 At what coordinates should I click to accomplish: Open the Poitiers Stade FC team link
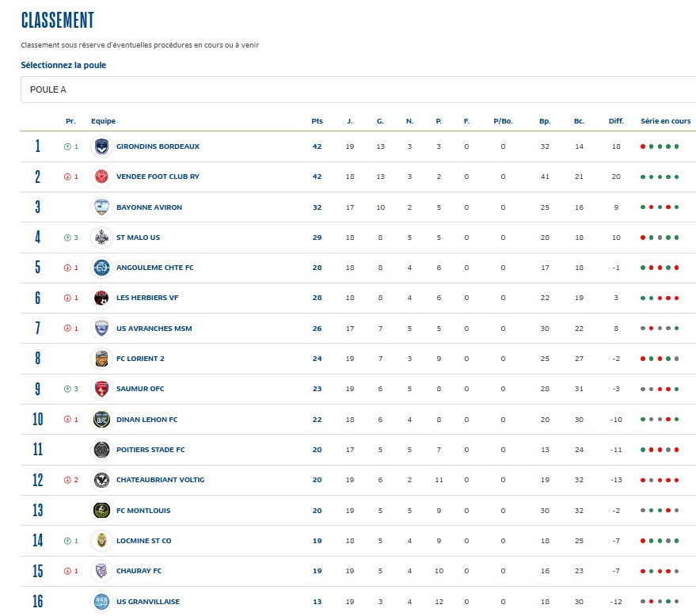[x=150, y=450]
